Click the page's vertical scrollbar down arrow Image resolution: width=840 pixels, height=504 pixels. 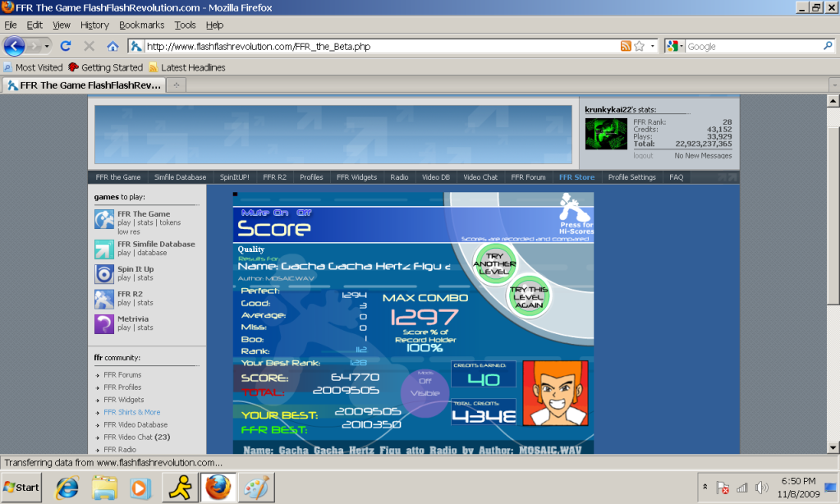point(833,446)
